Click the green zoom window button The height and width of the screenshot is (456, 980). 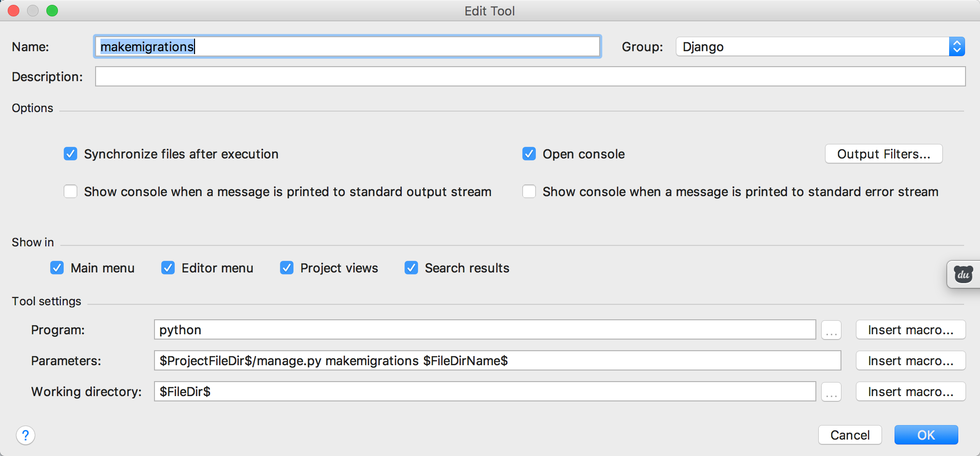pos(52,11)
